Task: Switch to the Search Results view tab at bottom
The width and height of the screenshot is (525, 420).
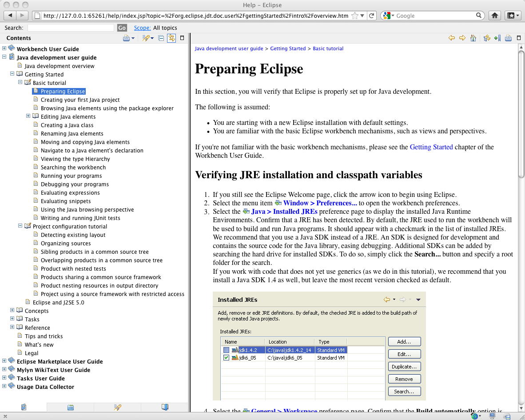Action: pyautogui.click(x=117, y=407)
